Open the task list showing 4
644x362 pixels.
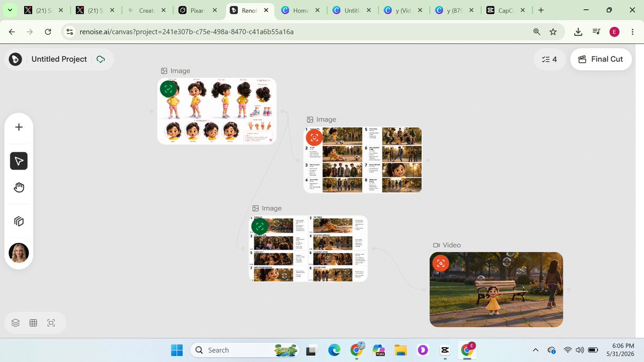(x=550, y=59)
